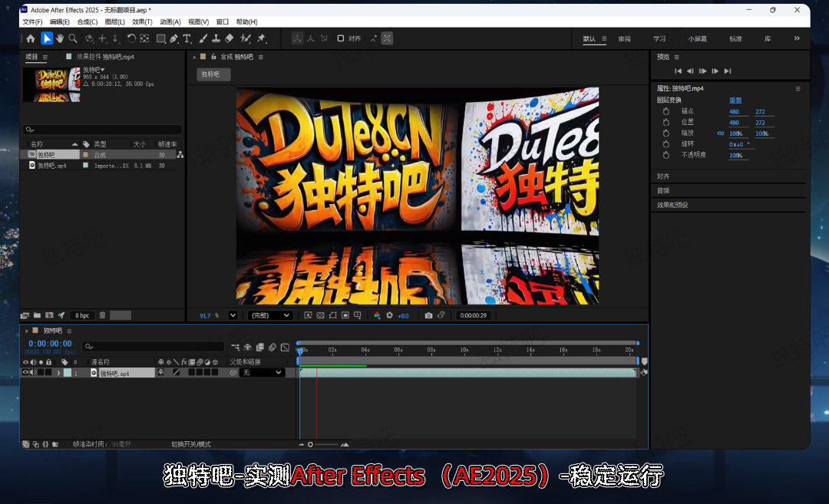Expand the 独特吧.mp4 layer twirl arrow
The image size is (829, 504).
click(58, 373)
